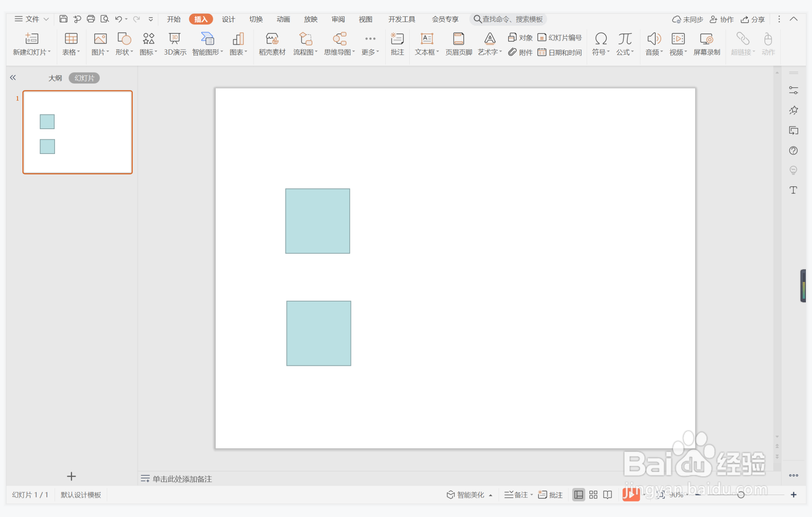
Task: Open the bottom-right three dots menu
Action: pos(793,475)
